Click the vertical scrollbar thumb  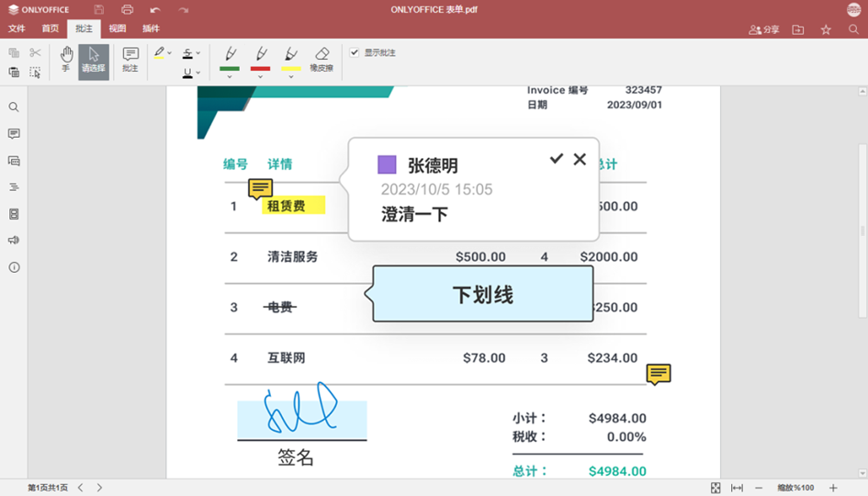[862, 230]
